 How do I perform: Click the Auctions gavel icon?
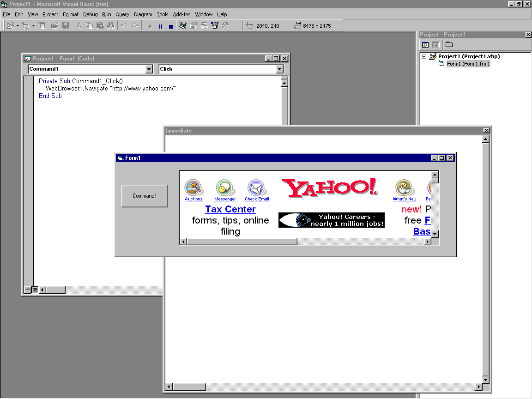click(193, 187)
